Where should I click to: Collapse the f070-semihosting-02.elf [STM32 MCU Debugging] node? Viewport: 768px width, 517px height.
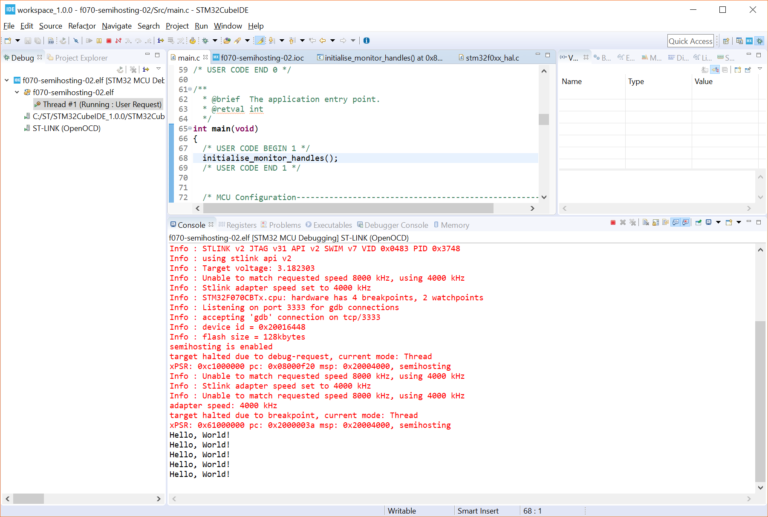click(7, 80)
